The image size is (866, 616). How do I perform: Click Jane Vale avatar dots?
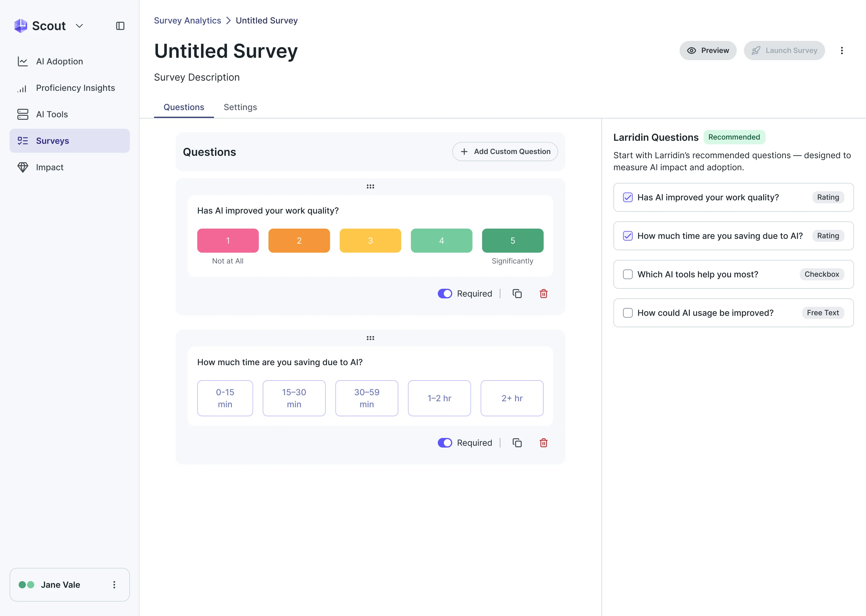click(x=26, y=584)
